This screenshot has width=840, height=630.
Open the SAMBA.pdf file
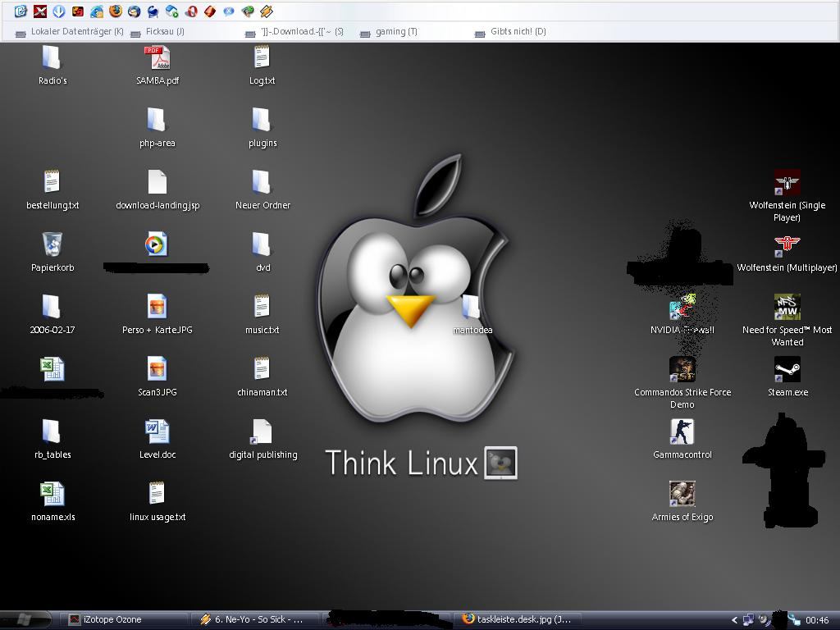coord(157,66)
